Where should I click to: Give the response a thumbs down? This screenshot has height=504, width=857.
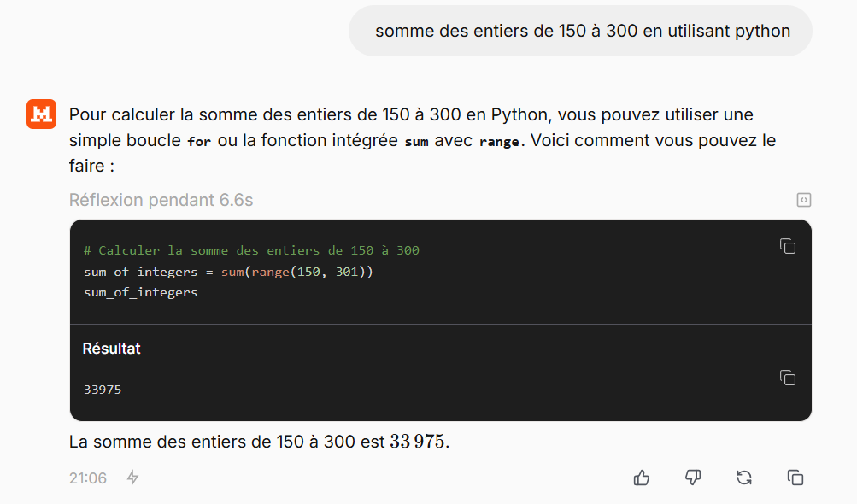[x=693, y=478]
